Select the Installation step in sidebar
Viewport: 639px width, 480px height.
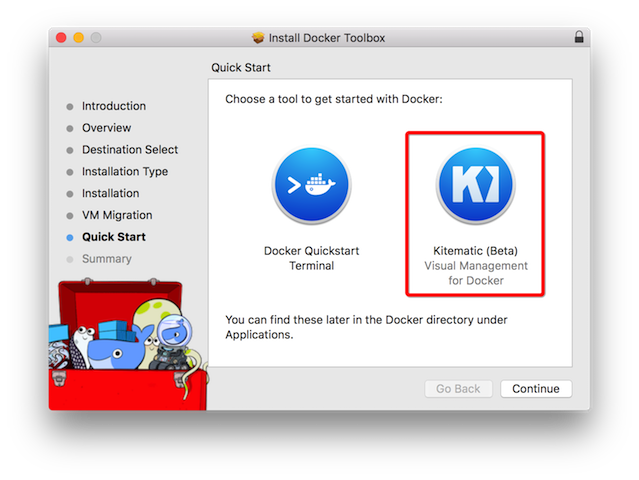coord(110,194)
